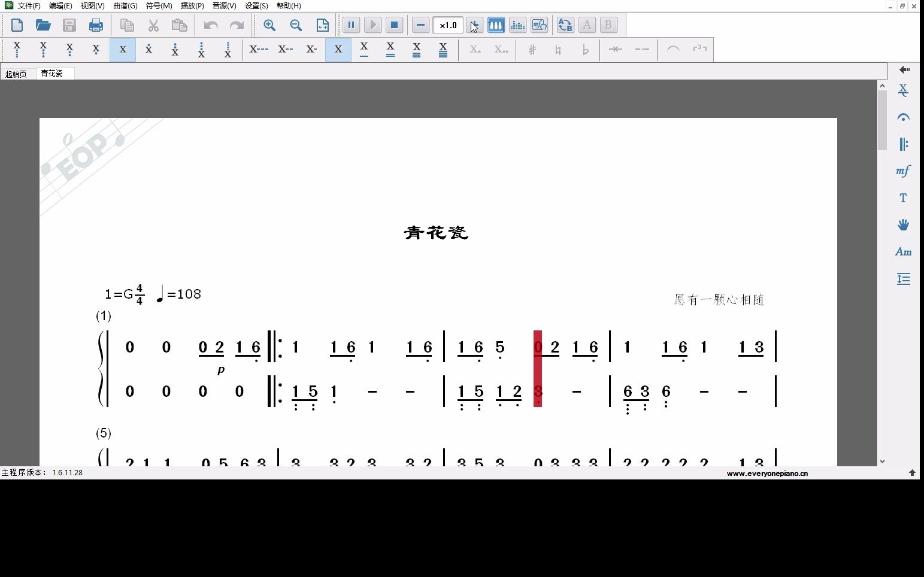The height and width of the screenshot is (577, 924).
Task: Copy selection with the copy icon
Action: [127, 25]
